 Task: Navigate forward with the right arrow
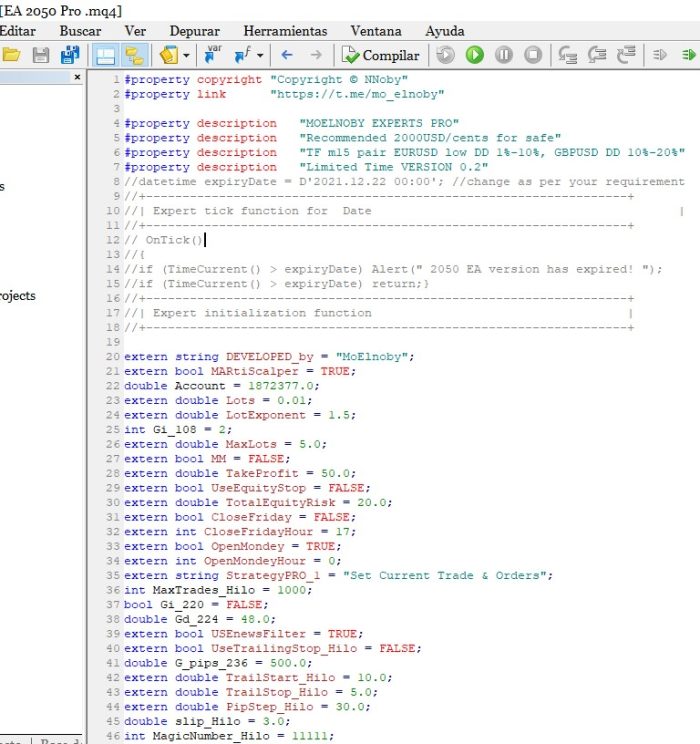tap(316, 55)
